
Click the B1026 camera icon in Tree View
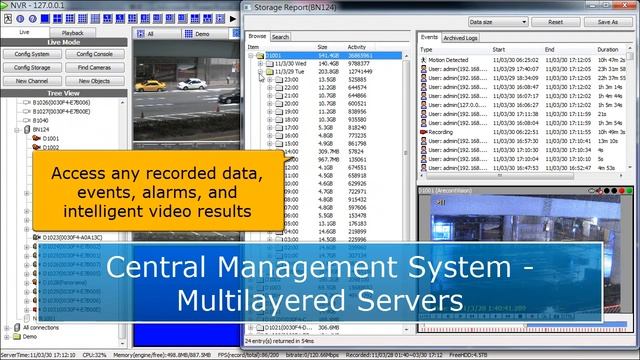[27, 102]
